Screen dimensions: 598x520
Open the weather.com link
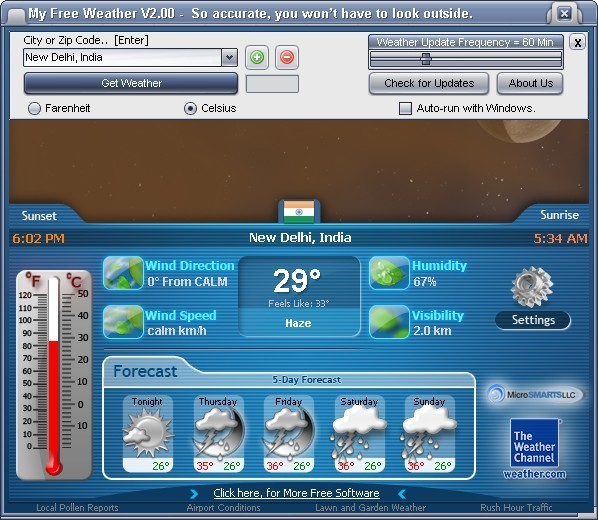[x=534, y=474]
